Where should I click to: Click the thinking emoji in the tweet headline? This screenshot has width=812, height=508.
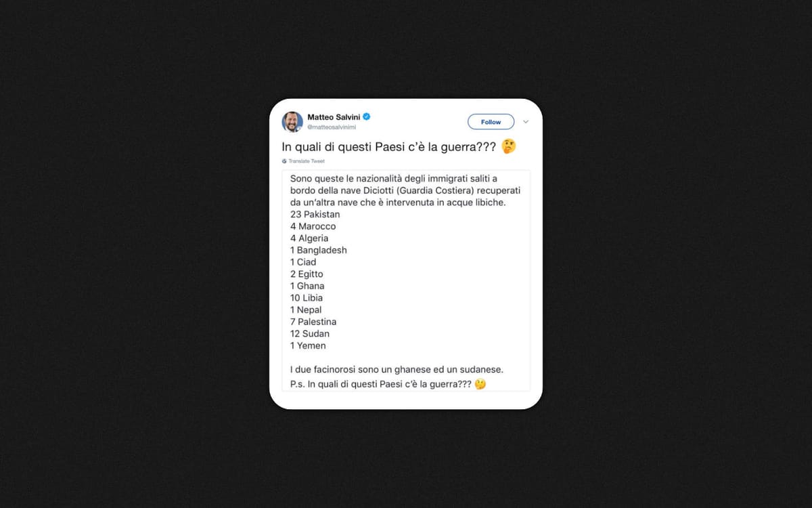pyautogui.click(x=509, y=146)
